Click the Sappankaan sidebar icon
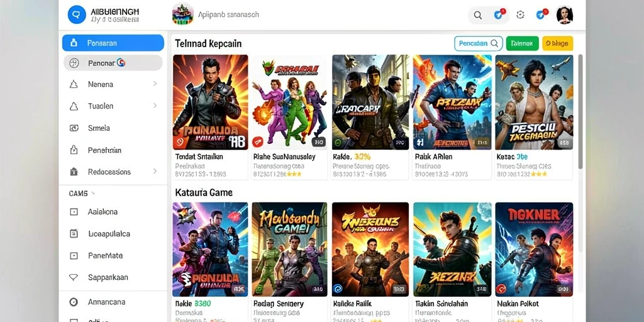This screenshot has width=644, height=322. 74,277
